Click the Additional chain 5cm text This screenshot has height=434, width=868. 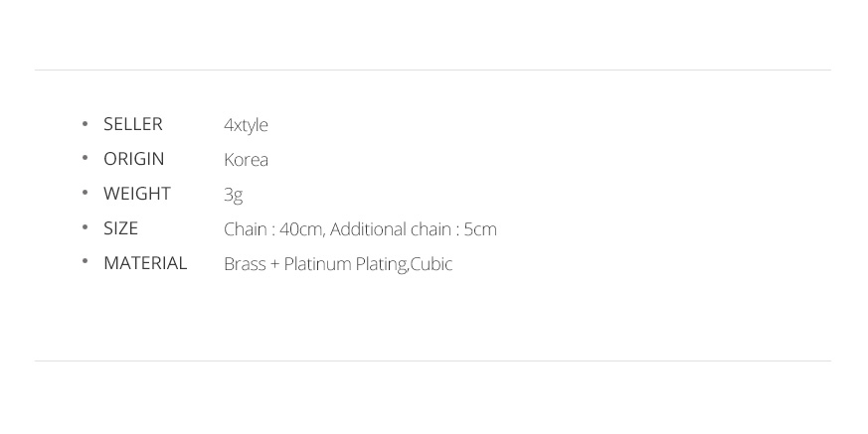click(x=414, y=229)
